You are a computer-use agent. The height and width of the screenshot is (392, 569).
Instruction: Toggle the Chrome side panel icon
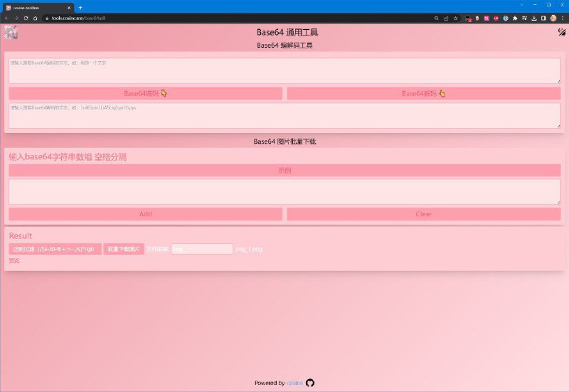[544, 18]
